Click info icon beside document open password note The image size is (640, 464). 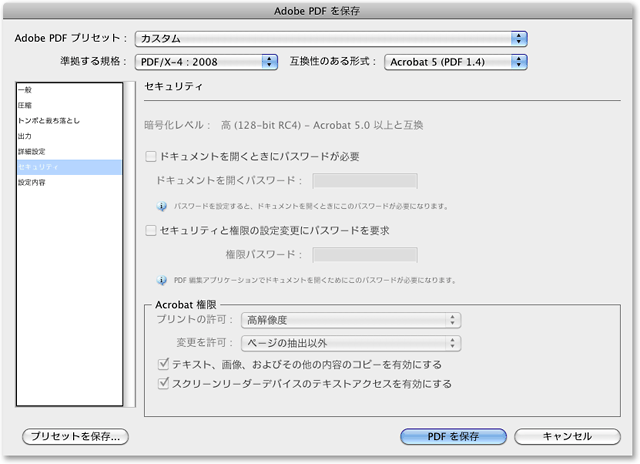(x=162, y=205)
